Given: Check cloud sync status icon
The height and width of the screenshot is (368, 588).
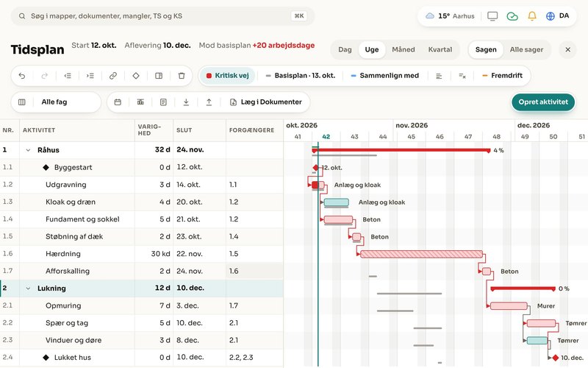Looking at the screenshot, I should [x=512, y=16].
